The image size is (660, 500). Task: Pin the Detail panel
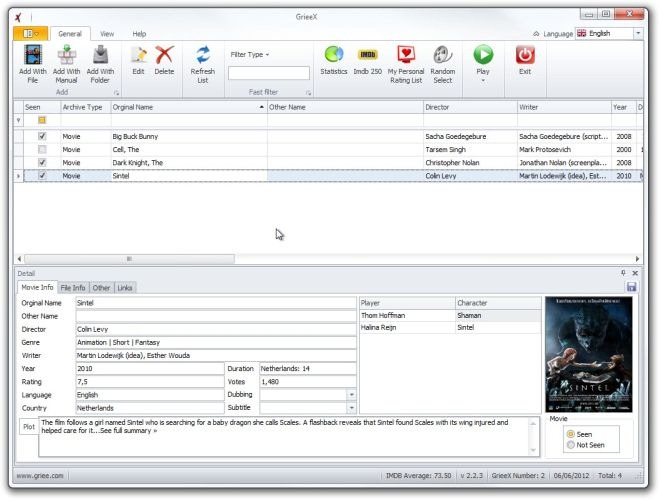click(x=623, y=273)
